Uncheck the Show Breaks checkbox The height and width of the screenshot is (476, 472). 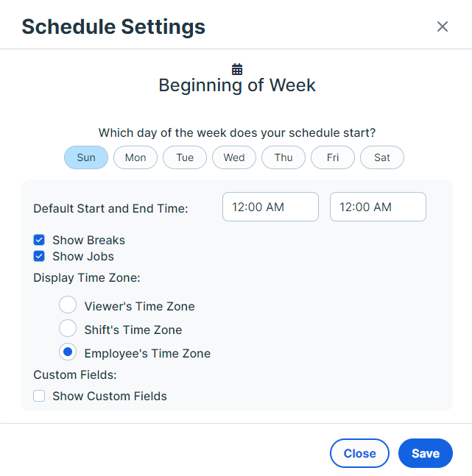39,240
